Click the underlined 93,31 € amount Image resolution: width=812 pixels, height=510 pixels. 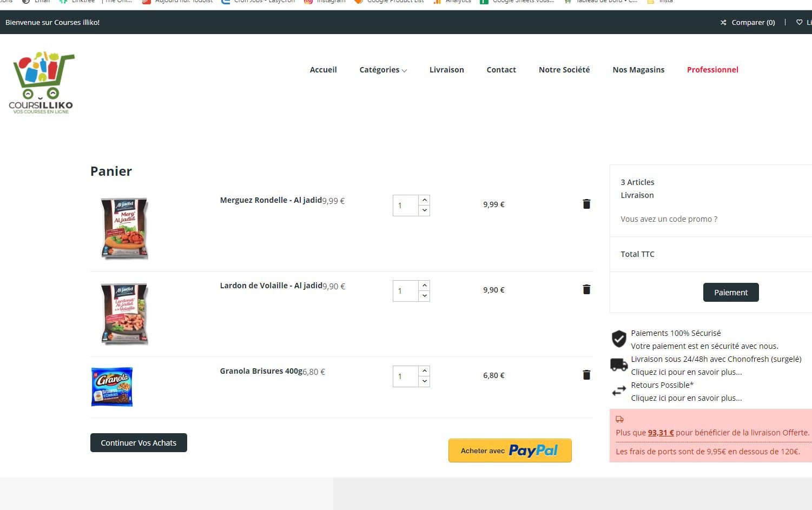[x=661, y=433]
